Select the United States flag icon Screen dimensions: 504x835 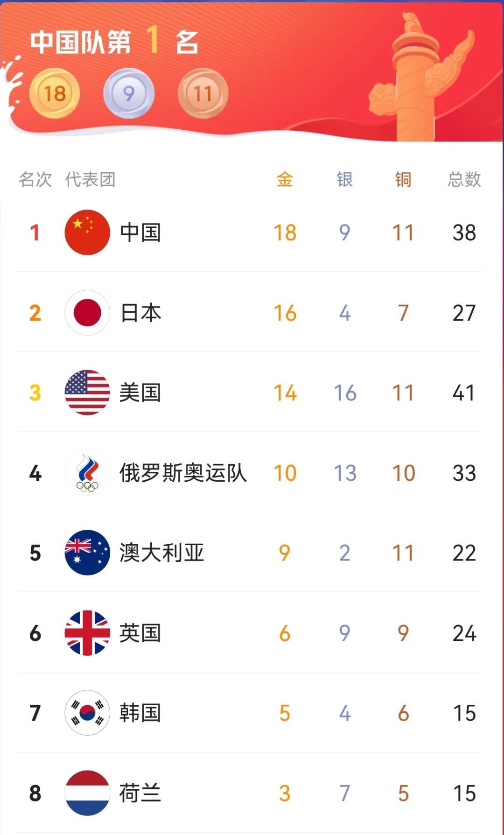tap(87, 393)
